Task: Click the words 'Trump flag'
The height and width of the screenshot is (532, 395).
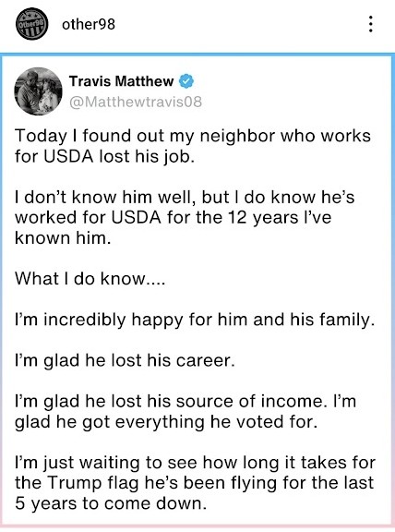Action: tap(93, 483)
